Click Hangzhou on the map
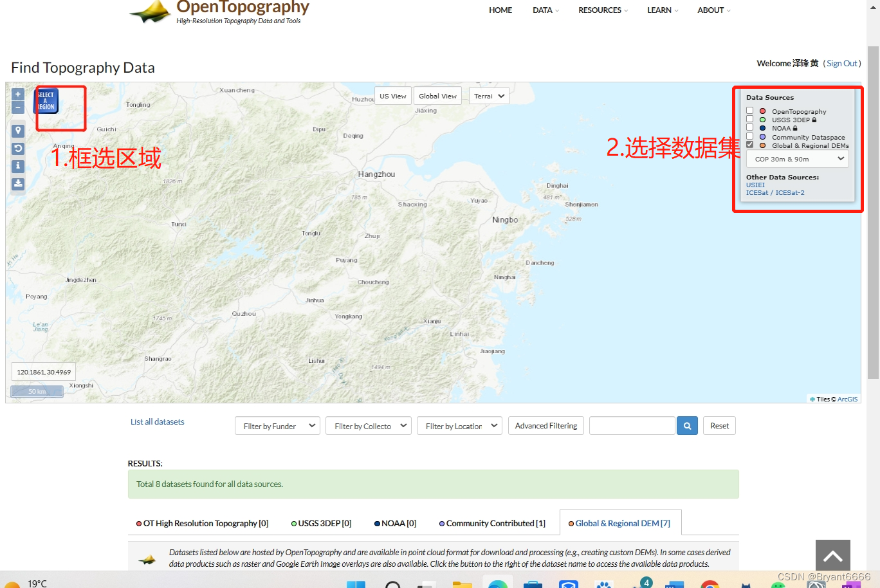This screenshot has width=880, height=588. pyautogui.click(x=376, y=174)
